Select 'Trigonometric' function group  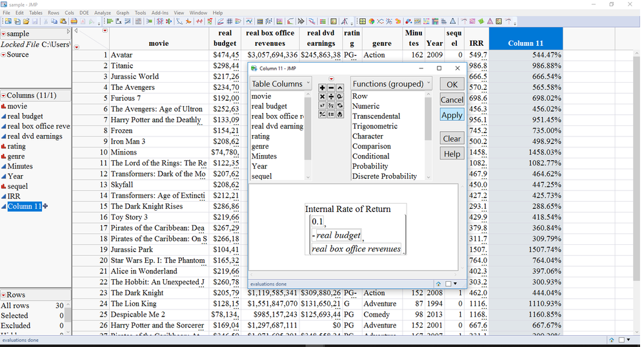(x=375, y=126)
